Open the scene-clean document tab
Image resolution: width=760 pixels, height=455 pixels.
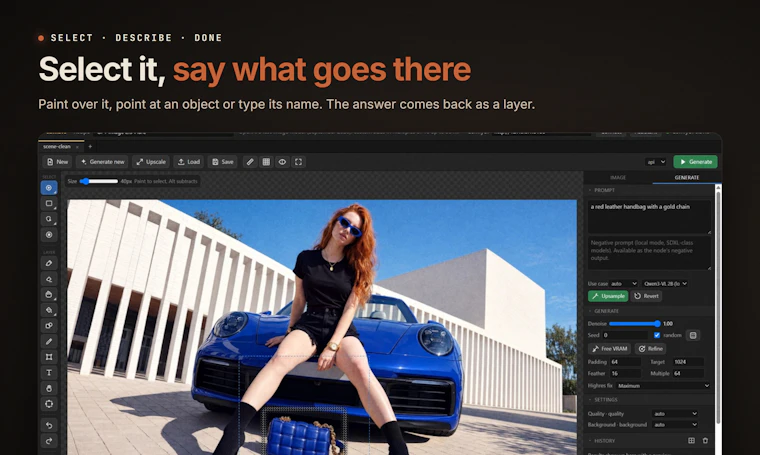pos(57,146)
